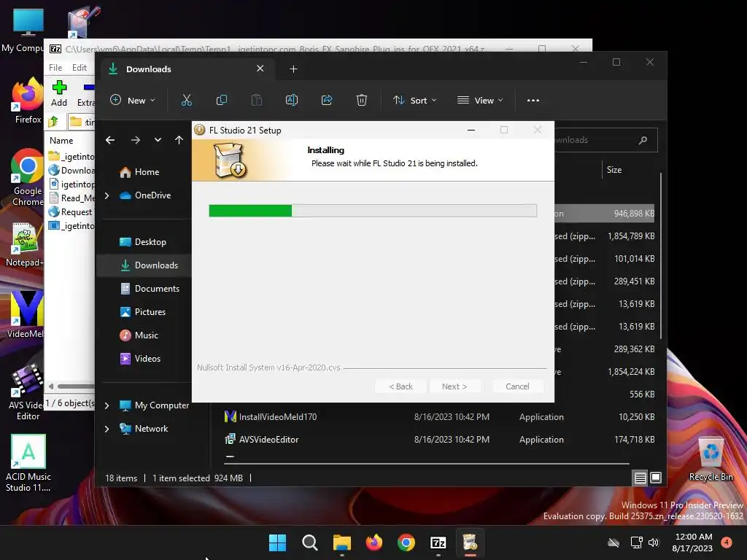Click the Downloads search box
747x560 pixels.
tap(605, 140)
